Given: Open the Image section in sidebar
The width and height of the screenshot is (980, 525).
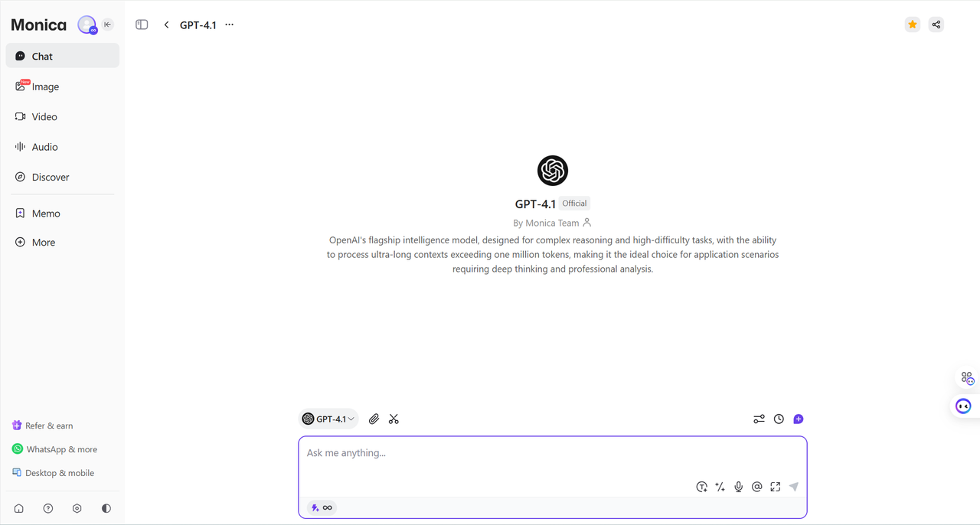Looking at the screenshot, I should [x=63, y=86].
